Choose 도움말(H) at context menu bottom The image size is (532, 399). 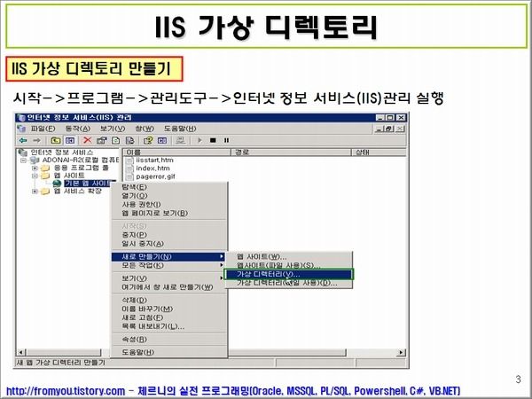[x=169, y=352]
